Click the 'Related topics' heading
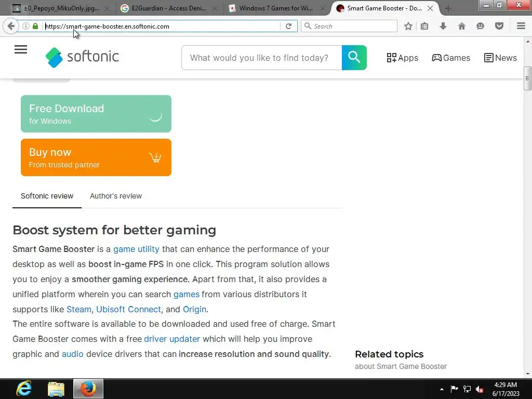Viewport: 532px width, 399px height. [389, 354]
